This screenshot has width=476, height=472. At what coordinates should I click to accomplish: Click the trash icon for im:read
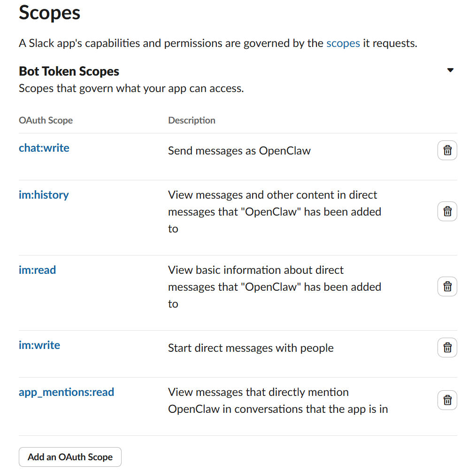(447, 286)
